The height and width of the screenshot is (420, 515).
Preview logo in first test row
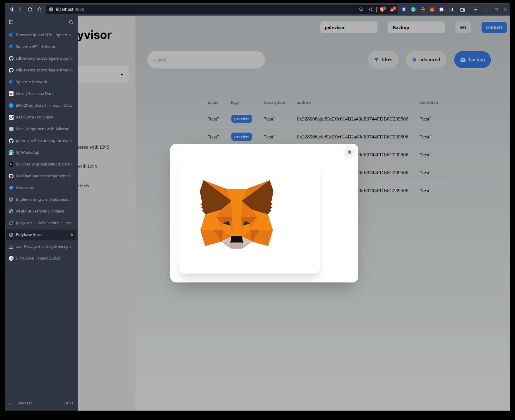(x=242, y=119)
